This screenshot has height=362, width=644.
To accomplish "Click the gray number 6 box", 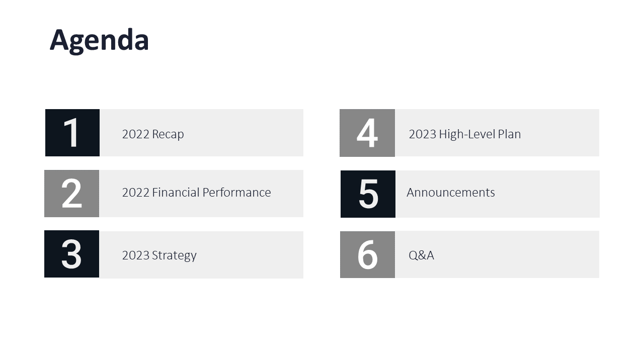I will coord(367,254).
